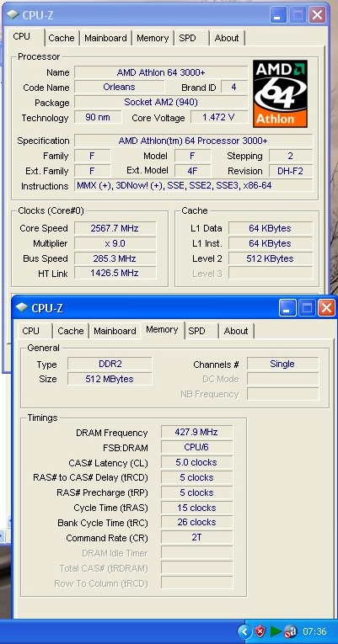338x644 pixels.
Task: Click the L1 Data value 64 KBytes
Action: (x=271, y=228)
